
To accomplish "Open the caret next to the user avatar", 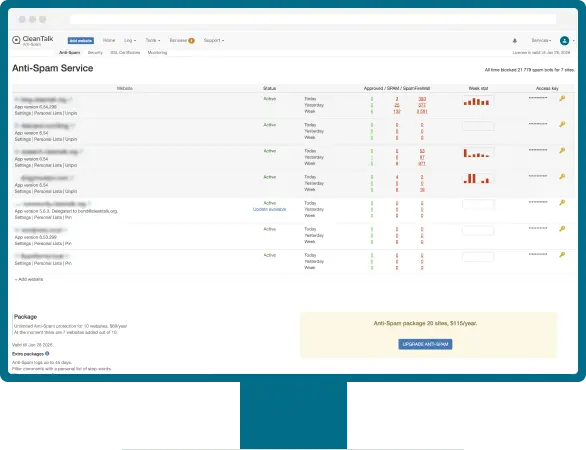I will point(574,40).
